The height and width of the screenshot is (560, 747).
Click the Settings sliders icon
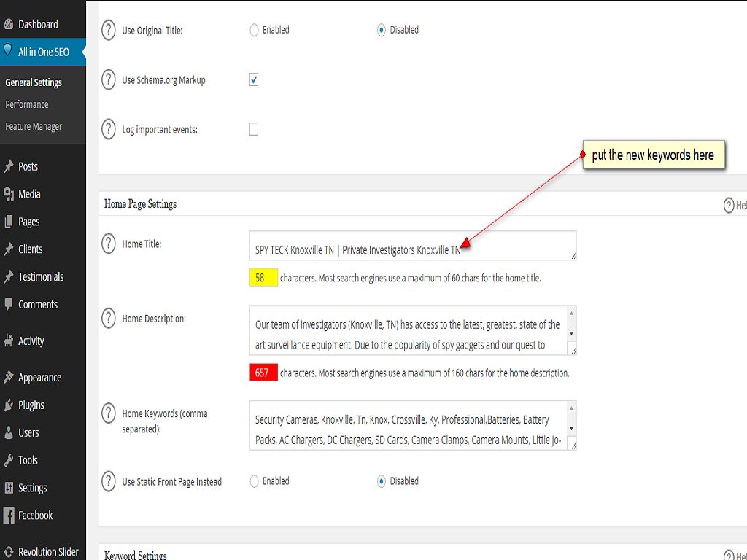click(9, 488)
